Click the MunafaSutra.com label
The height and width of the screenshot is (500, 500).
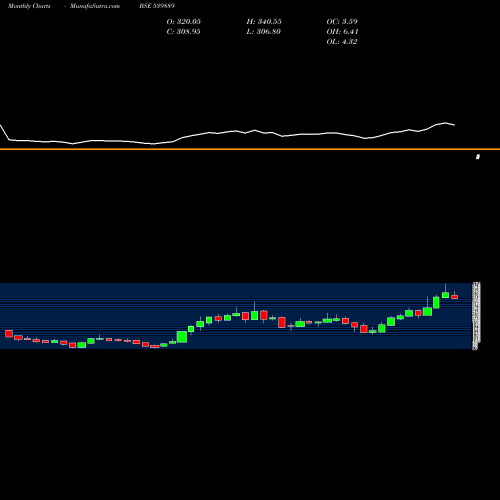click(x=95, y=6)
